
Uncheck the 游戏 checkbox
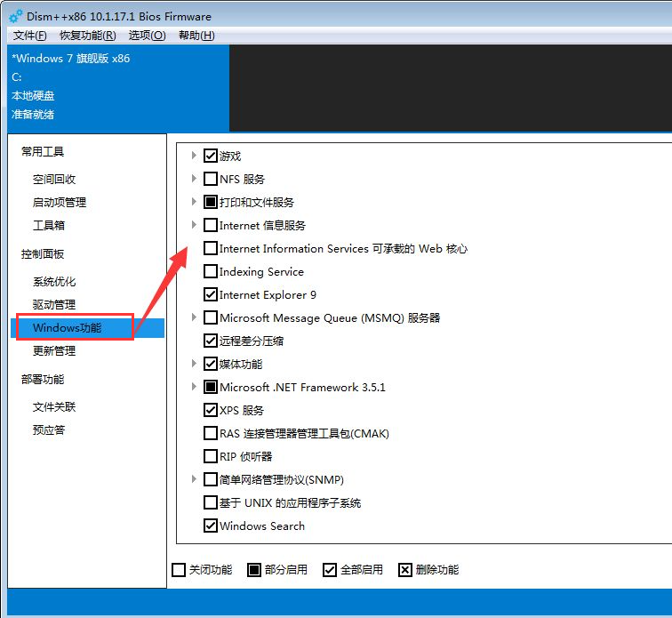[x=211, y=156]
